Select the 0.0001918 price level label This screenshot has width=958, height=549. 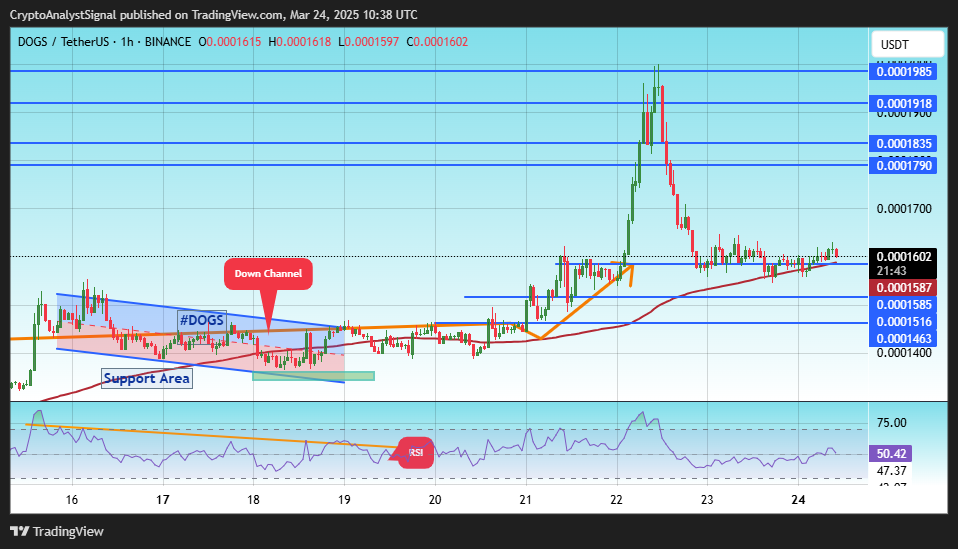click(x=903, y=103)
